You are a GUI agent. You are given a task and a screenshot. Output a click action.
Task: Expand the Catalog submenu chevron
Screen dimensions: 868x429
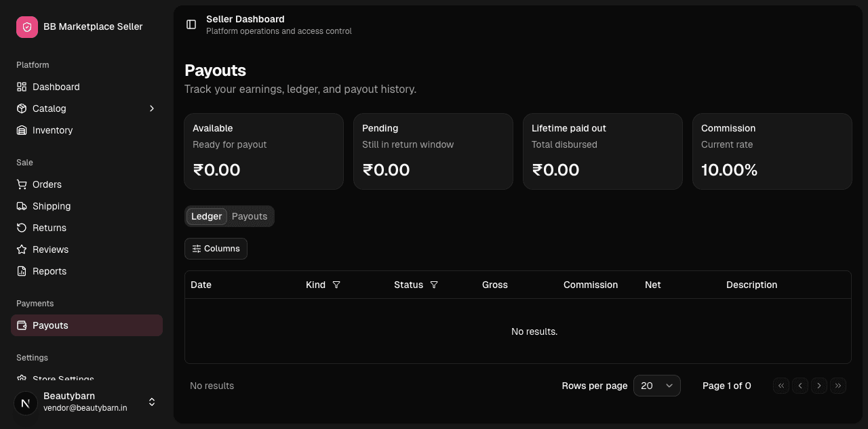(152, 108)
